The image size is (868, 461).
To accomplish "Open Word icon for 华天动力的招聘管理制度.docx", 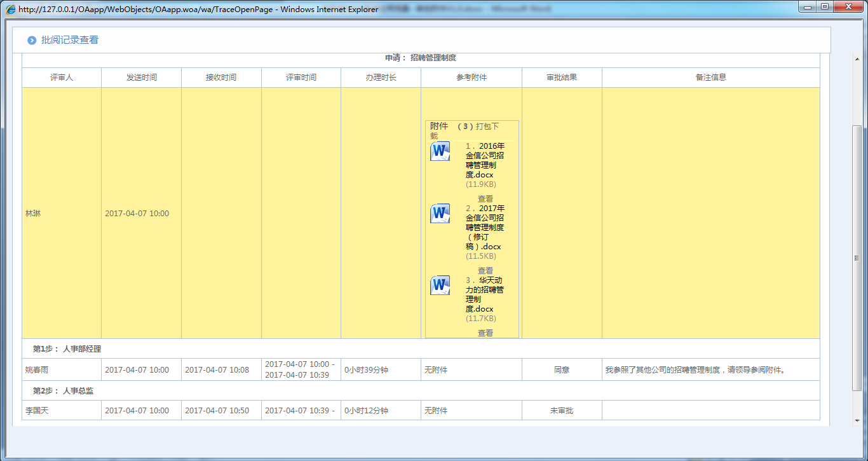I will pyautogui.click(x=440, y=286).
